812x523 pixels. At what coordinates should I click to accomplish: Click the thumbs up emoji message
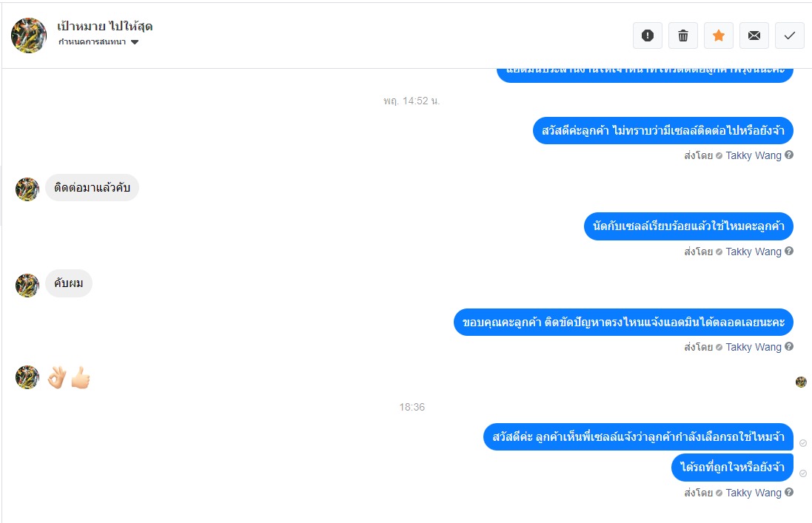point(81,377)
